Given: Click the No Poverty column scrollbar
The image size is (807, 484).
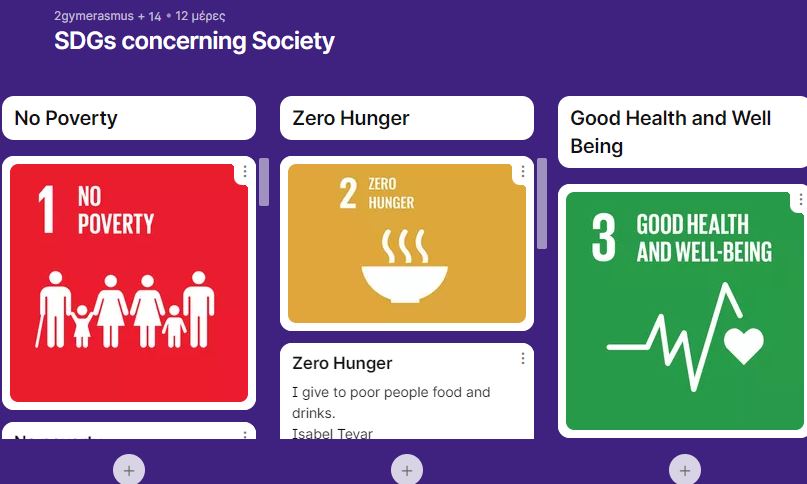Looking at the screenshot, I should (264, 182).
